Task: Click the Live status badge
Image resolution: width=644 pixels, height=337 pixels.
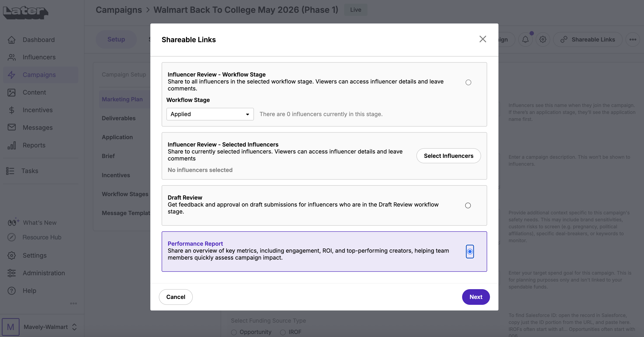Action: (356, 10)
